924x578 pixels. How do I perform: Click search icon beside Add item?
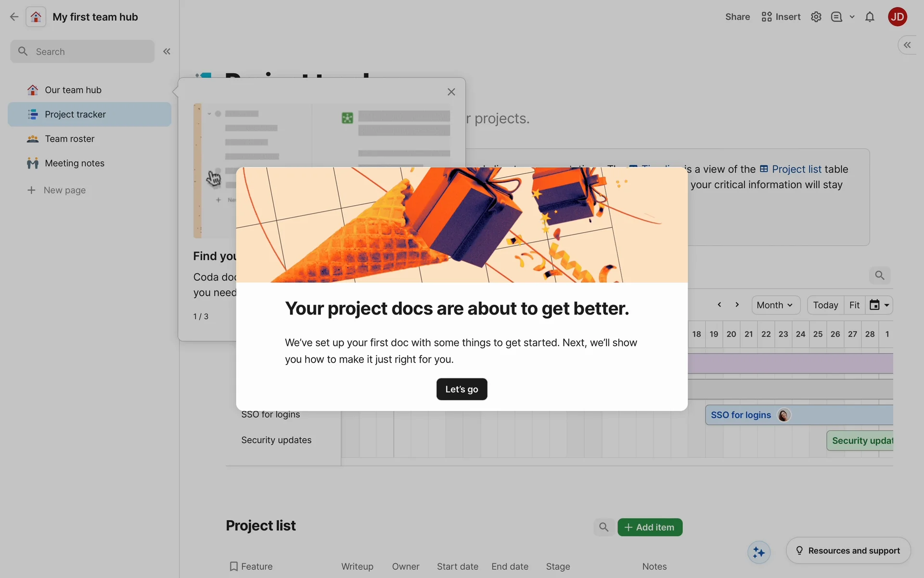tap(603, 527)
